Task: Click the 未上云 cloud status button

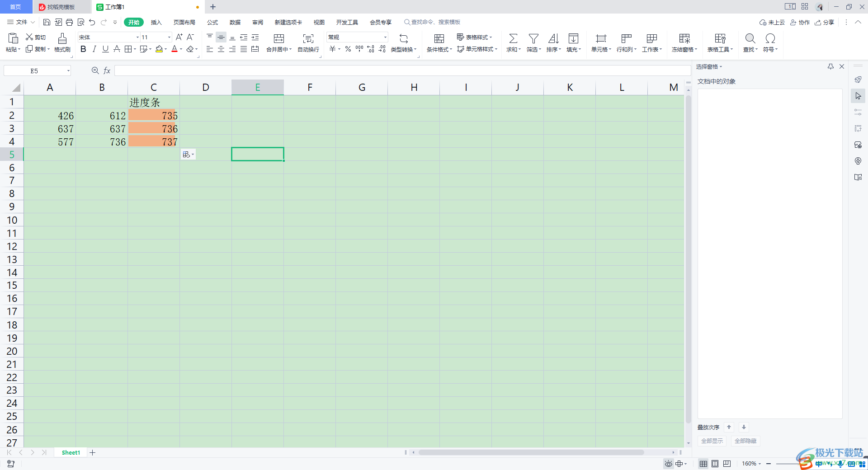Action: (772, 22)
